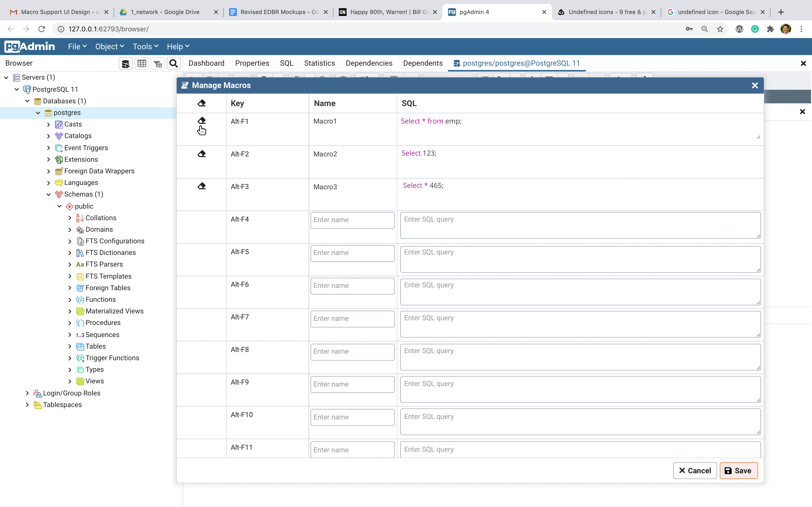Screen dimensions: 812x507
Task: Select the Functions tree item
Action: 100,299
